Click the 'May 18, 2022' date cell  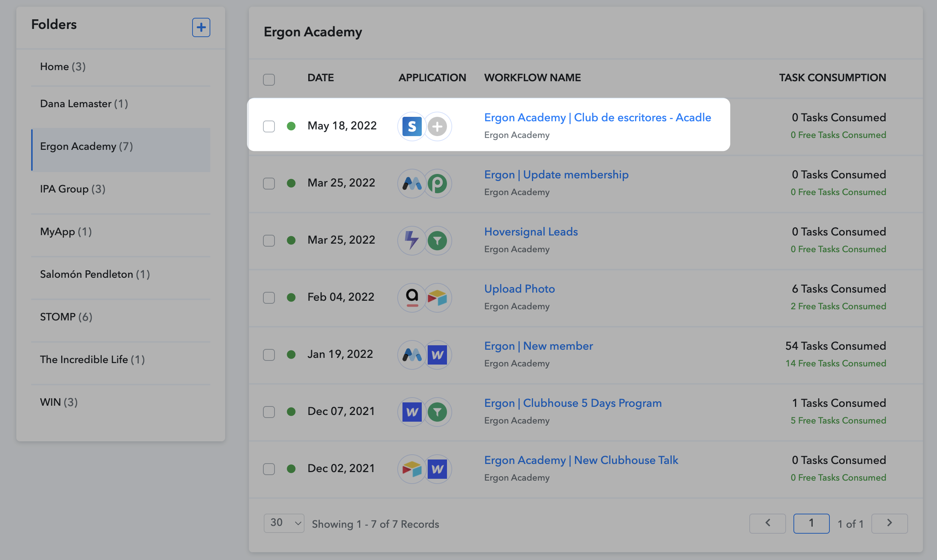click(x=342, y=126)
